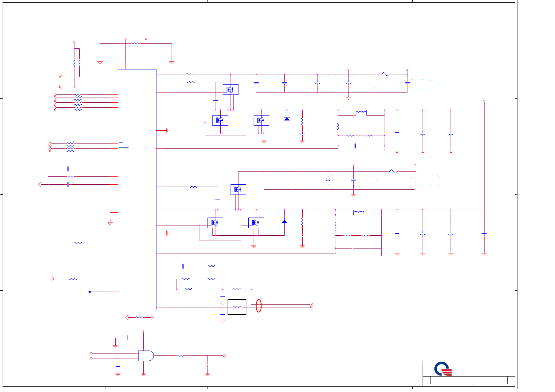Viewport: 555px width, 392px height.
Task: Select lower stage right low-side MOSFET
Action: click(256, 223)
